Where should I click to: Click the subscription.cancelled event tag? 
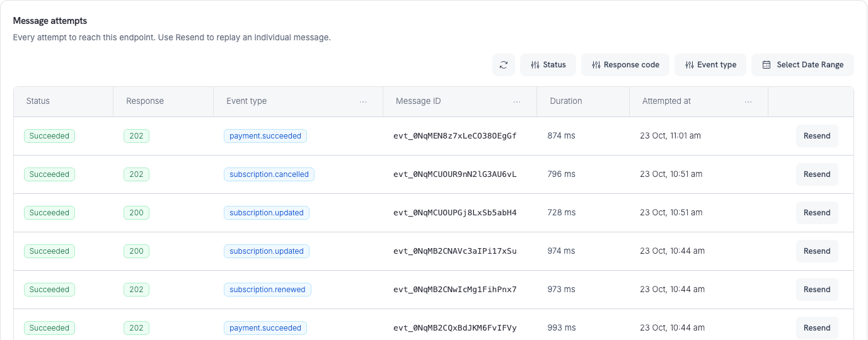(x=269, y=174)
